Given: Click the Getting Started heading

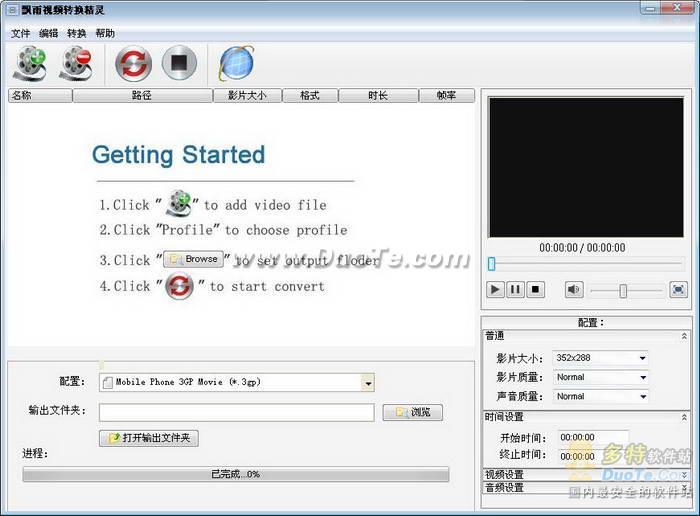Looking at the screenshot, I should click(179, 154).
